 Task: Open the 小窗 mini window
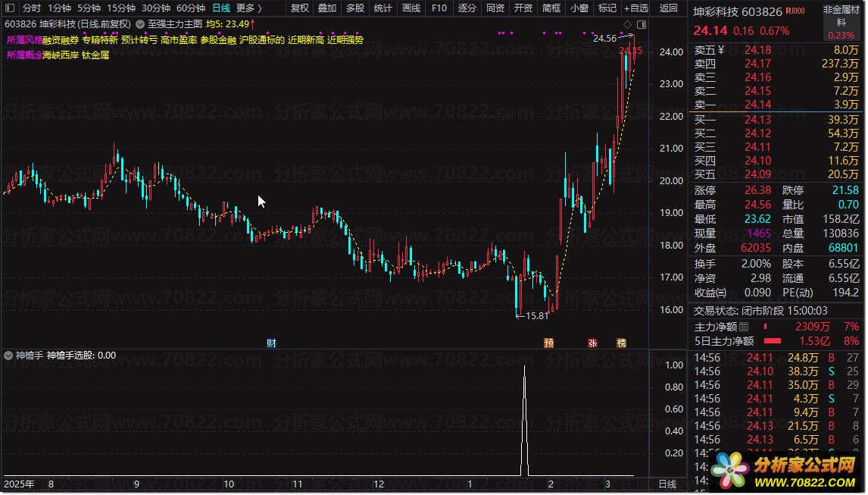point(579,8)
